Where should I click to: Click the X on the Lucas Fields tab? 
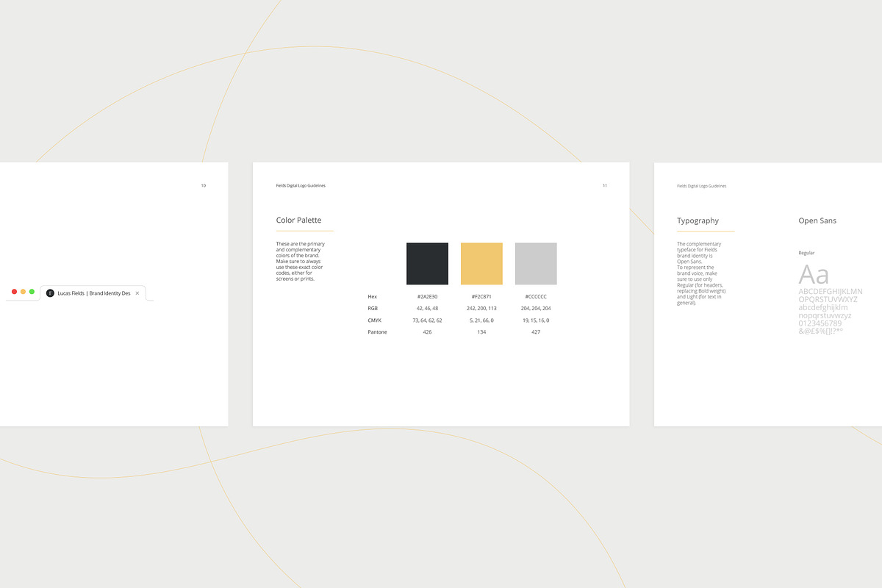pos(137,293)
